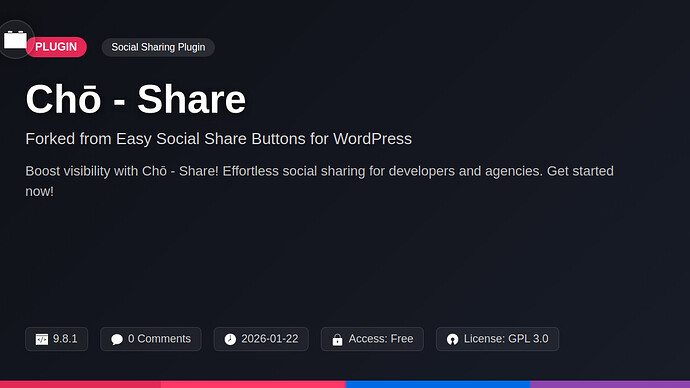Open the 0 Comments badge
Screen dimensions: 690x388
coord(150,339)
